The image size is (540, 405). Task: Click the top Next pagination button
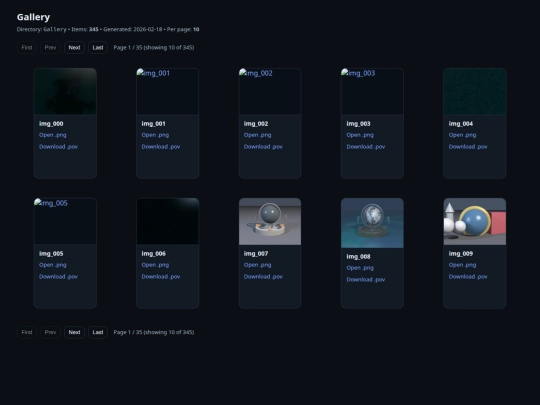coord(74,48)
